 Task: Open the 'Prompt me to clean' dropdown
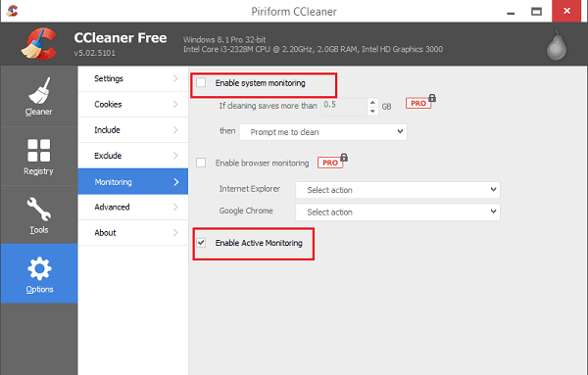(322, 132)
